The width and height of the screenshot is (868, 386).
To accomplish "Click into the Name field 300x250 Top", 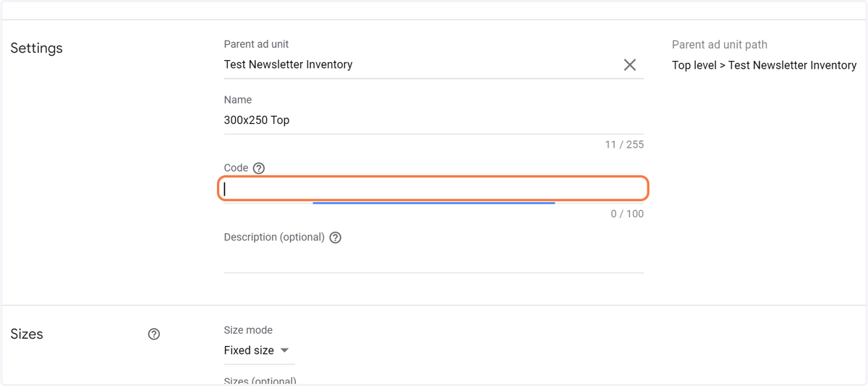I will point(434,120).
